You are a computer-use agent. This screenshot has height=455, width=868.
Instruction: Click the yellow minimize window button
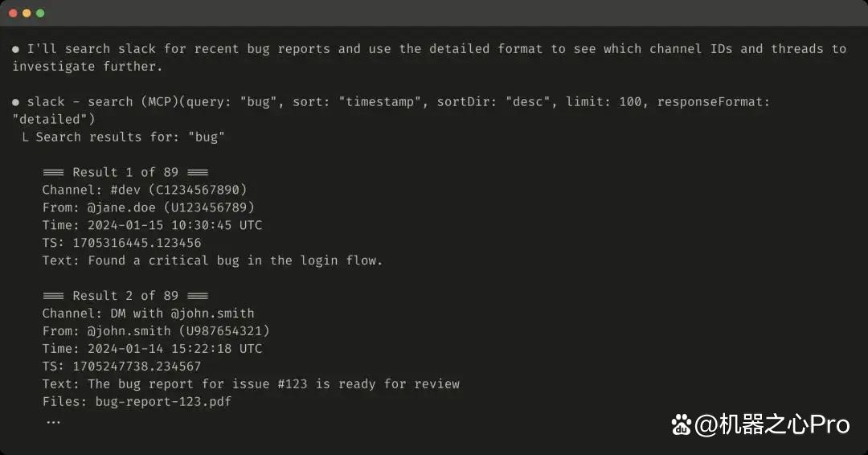pos(27,13)
